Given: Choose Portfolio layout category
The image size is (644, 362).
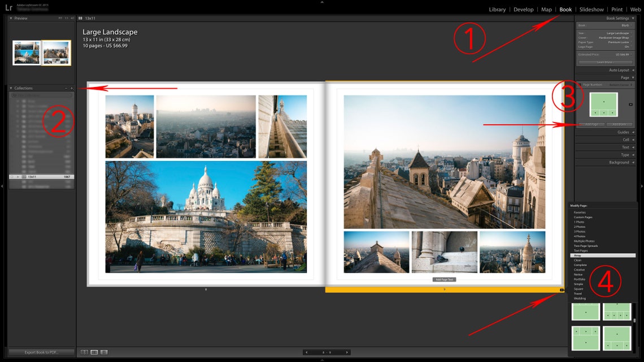Looking at the screenshot, I should pos(580,279).
